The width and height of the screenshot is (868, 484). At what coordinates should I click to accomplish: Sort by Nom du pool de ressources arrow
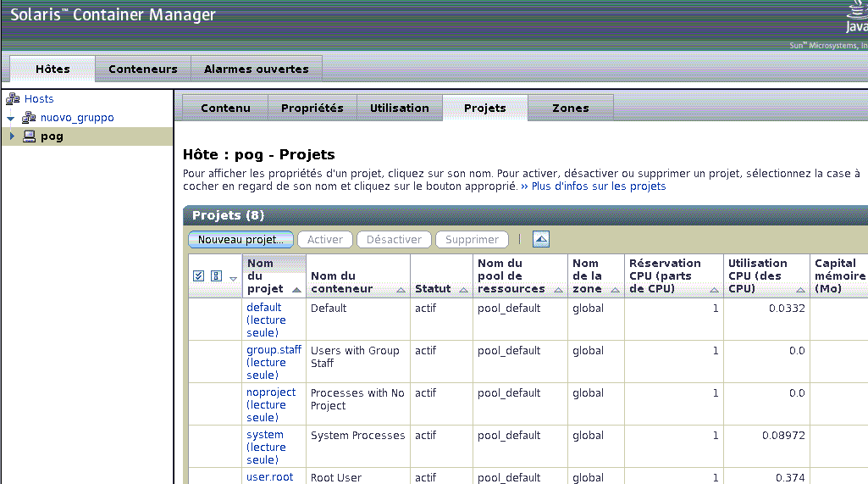tap(558, 290)
